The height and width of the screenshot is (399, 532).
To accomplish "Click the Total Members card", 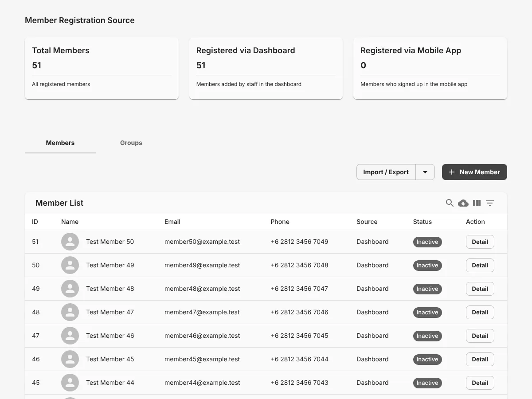I will tap(102, 68).
